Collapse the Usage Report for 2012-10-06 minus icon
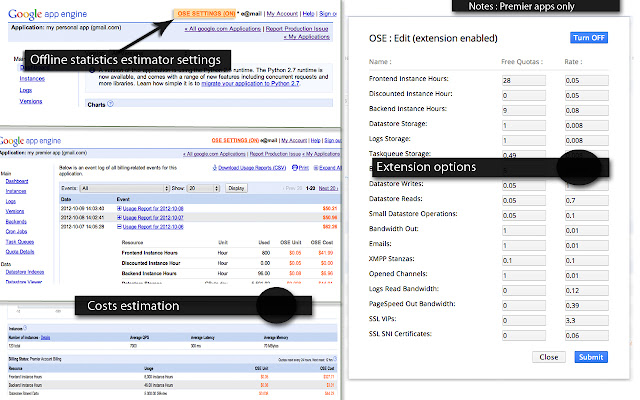Viewport: 640px width, 400px height. [x=119, y=227]
